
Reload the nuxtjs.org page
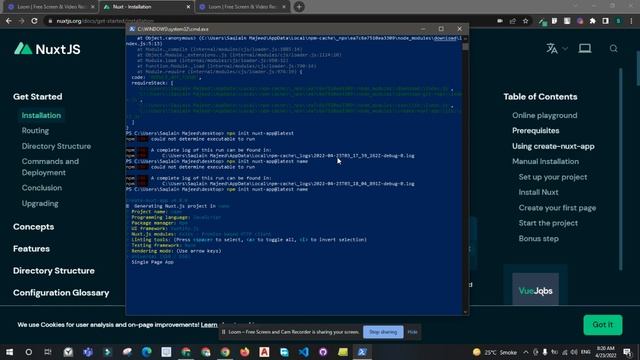[x=34, y=20]
